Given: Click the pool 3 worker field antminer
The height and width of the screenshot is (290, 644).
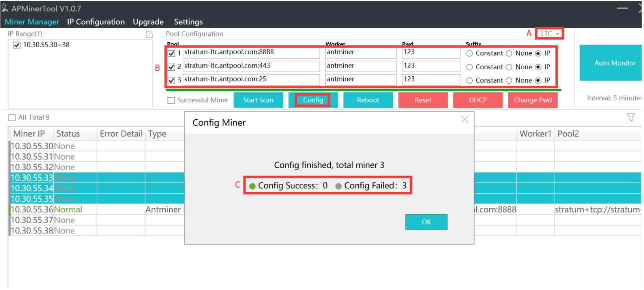Looking at the screenshot, I should [x=361, y=80].
